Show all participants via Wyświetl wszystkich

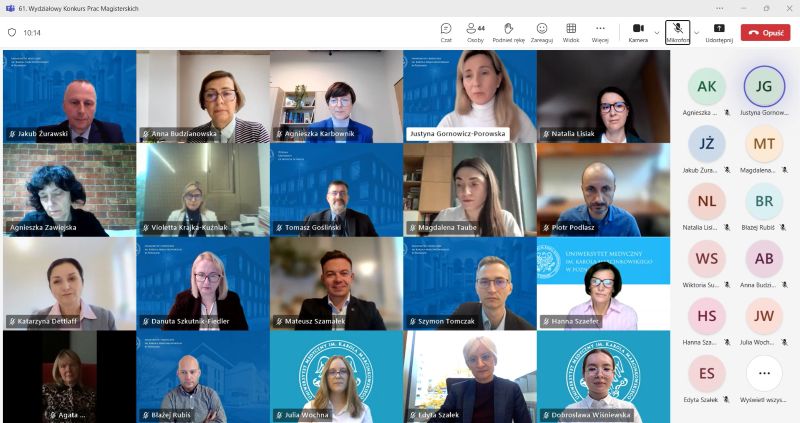click(764, 374)
